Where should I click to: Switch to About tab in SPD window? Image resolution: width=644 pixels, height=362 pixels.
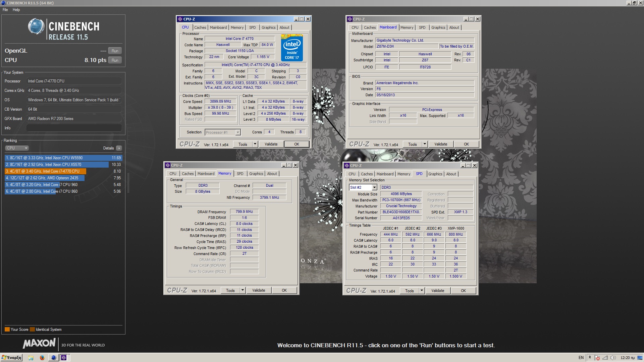pyautogui.click(x=451, y=174)
